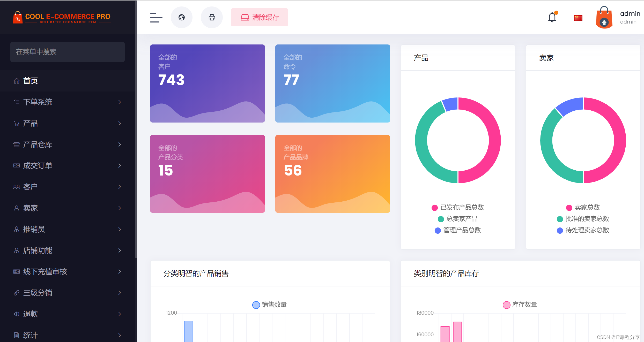Click the 在菜单中搜索 search field
644x342 pixels.
pos(67,52)
